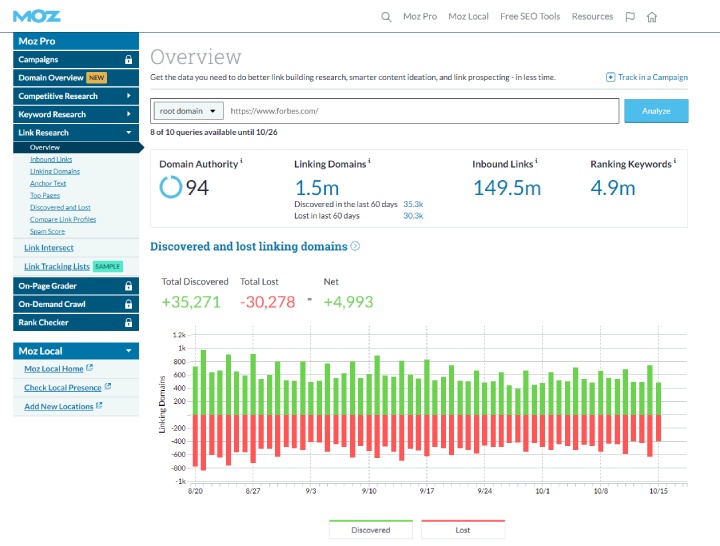720x546 pixels.
Task: Go to home icon in header
Action: tap(652, 17)
